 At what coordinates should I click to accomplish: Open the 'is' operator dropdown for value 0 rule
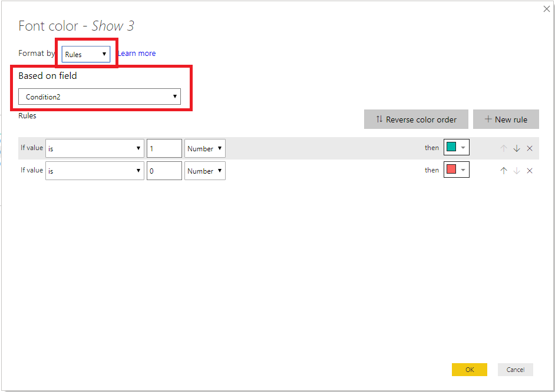95,171
